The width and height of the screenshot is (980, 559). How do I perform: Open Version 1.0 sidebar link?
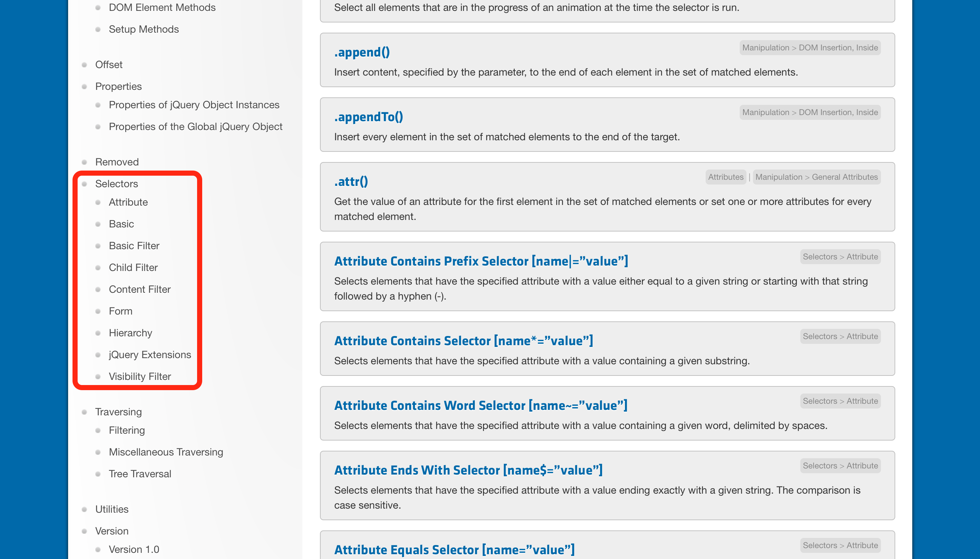[x=133, y=549]
